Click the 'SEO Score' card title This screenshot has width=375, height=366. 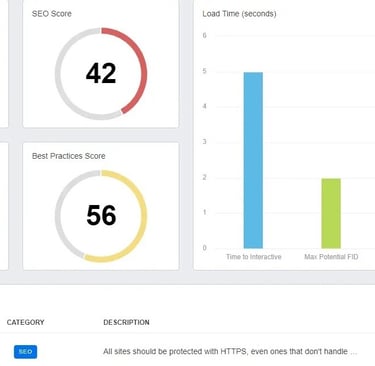52,14
